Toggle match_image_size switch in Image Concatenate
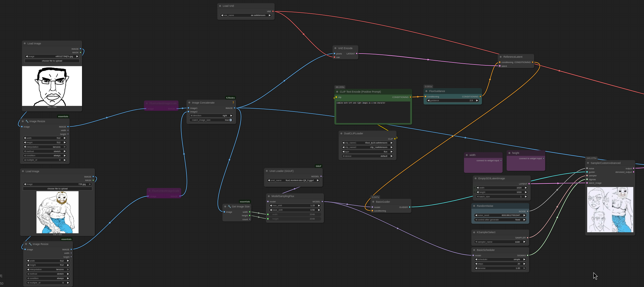644x287 pixels. pyautogui.click(x=231, y=120)
